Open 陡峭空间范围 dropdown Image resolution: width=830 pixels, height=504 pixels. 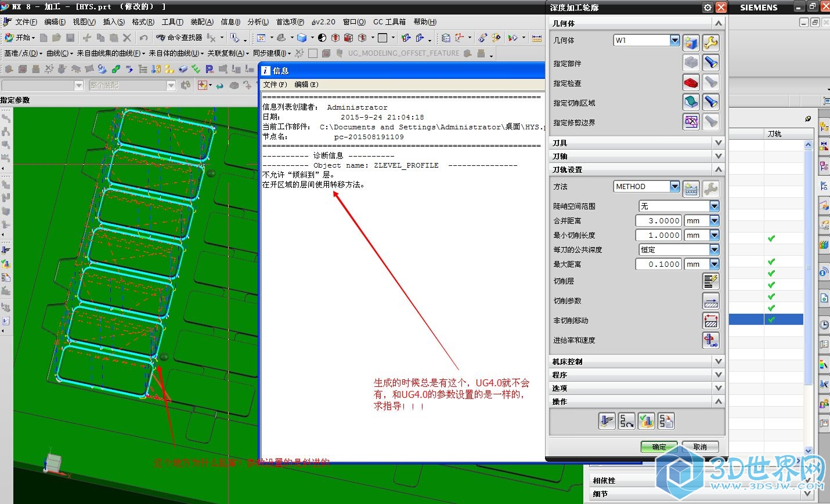pyautogui.click(x=714, y=206)
